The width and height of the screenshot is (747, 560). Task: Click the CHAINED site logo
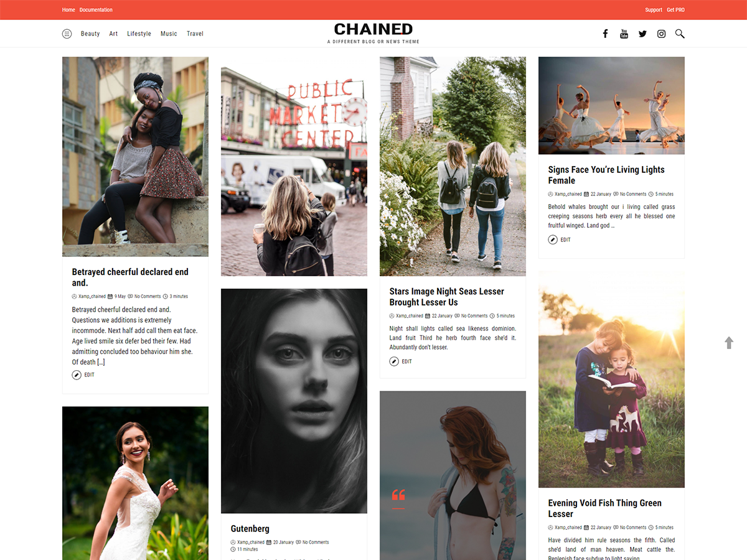[374, 29]
